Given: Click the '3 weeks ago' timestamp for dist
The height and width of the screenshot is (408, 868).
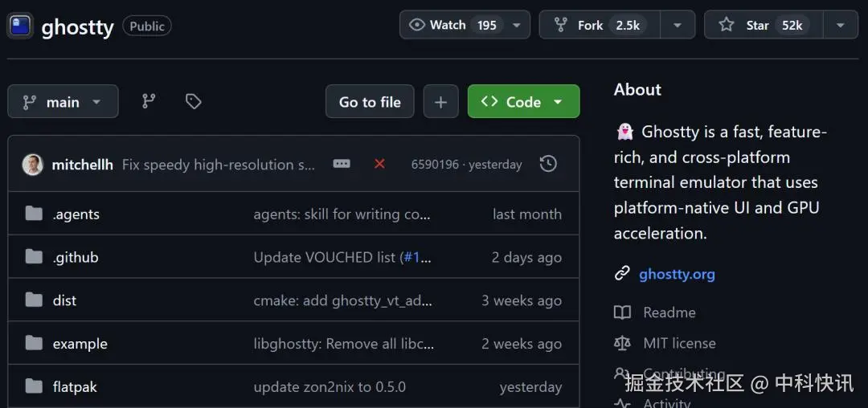Looking at the screenshot, I should [522, 300].
